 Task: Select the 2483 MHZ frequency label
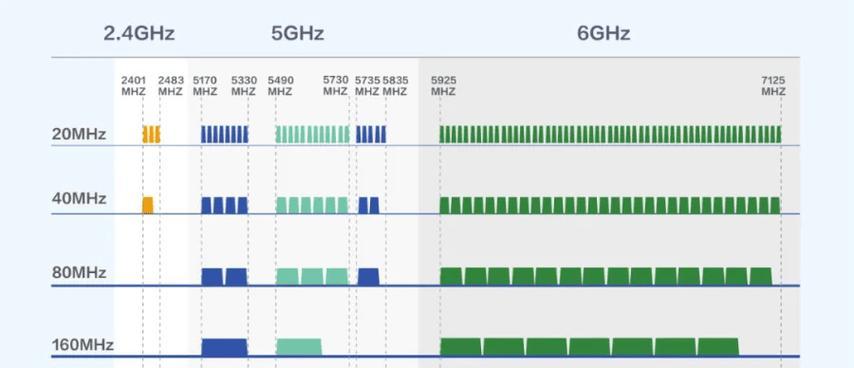click(x=170, y=86)
